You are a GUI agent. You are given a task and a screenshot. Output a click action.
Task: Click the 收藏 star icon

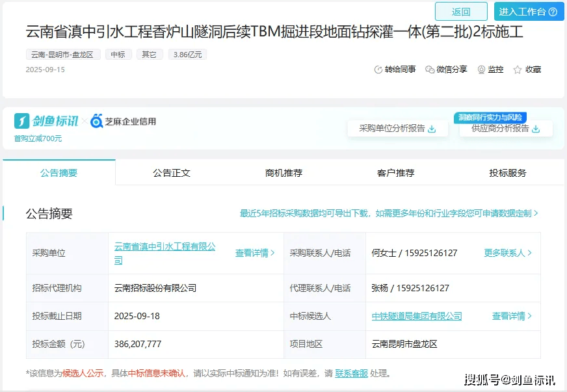click(518, 70)
